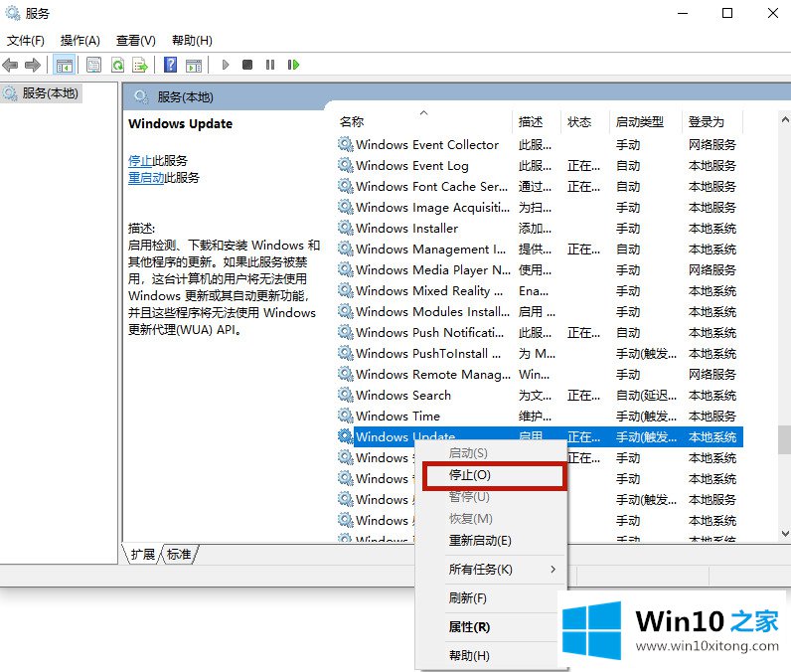Open the 文件(F) menu

tap(25, 41)
